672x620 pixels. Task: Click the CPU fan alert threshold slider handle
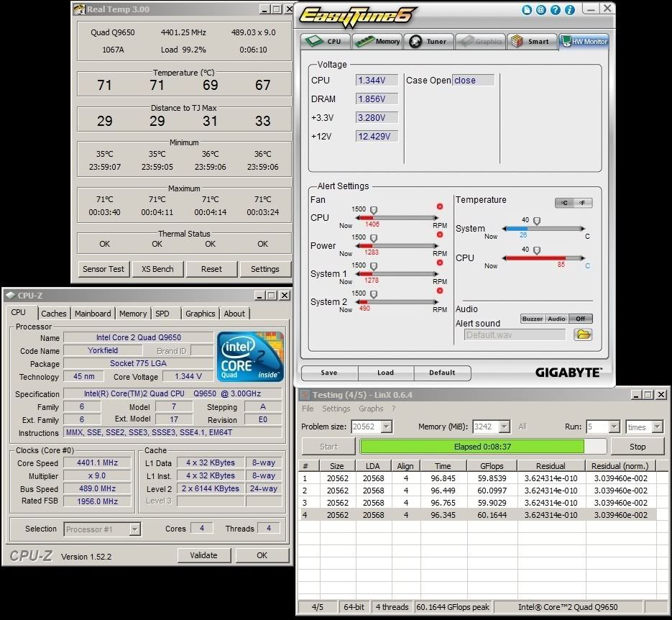pos(374,210)
